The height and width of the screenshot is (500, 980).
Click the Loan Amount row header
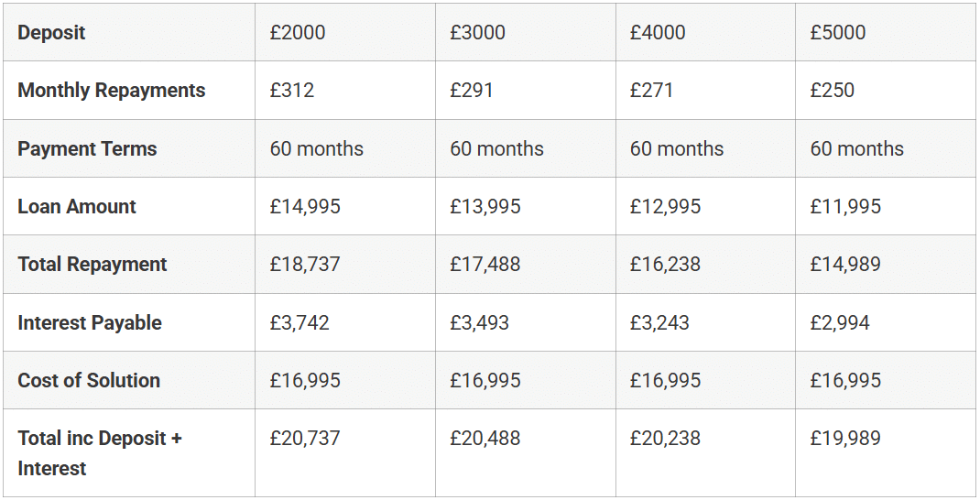(76, 206)
